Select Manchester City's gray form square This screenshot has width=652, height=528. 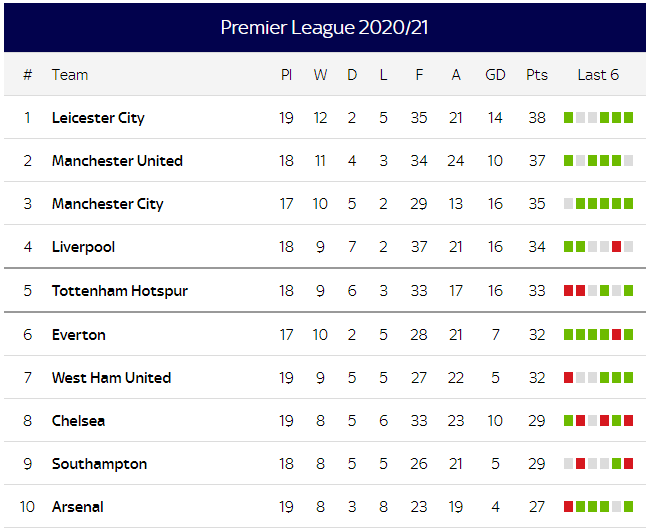click(569, 204)
